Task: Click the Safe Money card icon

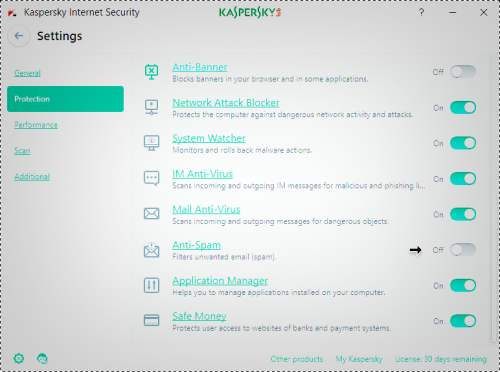Action: [x=151, y=320]
